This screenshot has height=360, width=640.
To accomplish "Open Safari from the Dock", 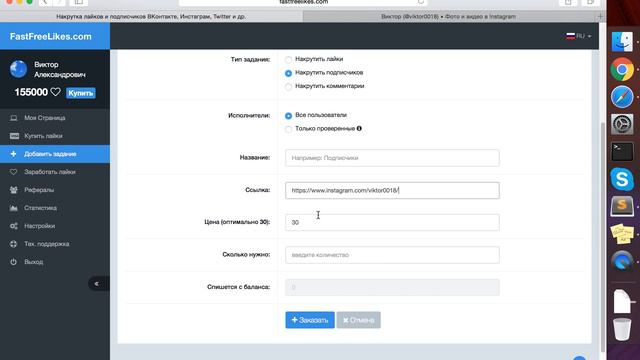I will 622,97.
